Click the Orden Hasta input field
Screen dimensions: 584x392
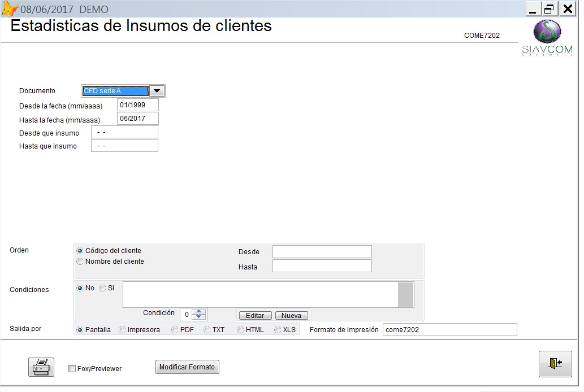(x=322, y=266)
